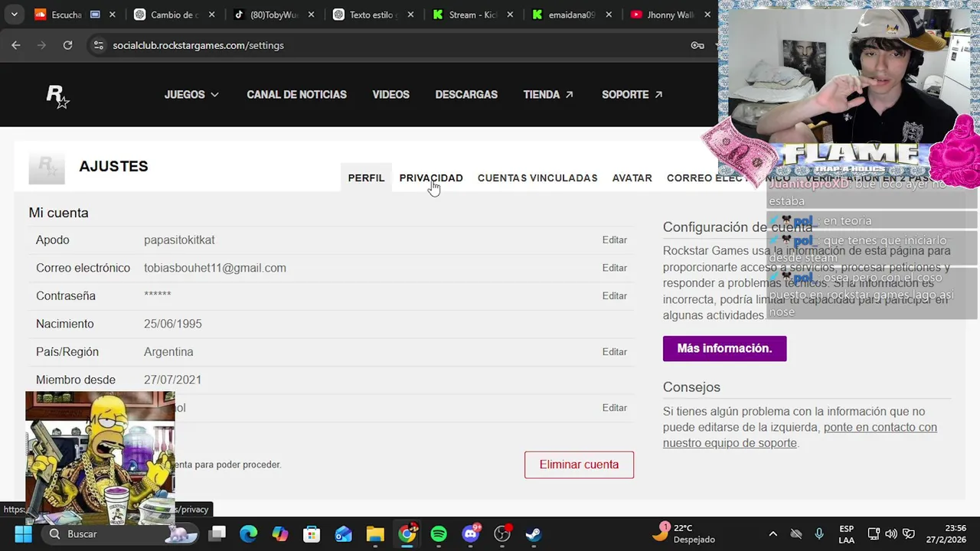Edit the País/Región entry

(614, 351)
